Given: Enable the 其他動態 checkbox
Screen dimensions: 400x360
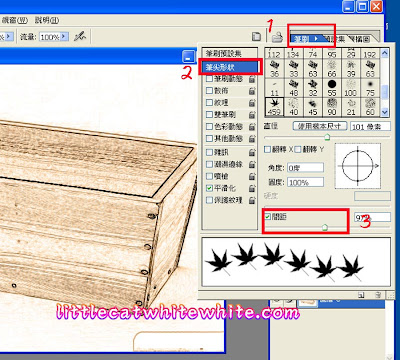Looking at the screenshot, I should click(x=209, y=138).
